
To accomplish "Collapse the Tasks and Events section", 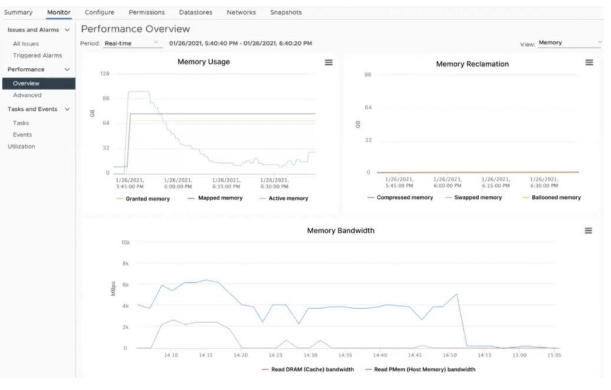I will click(68, 110).
